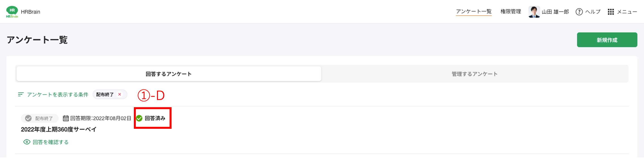Click the 新規作成 button
Screen dimensions: 644x158
pyautogui.click(x=607, y=40)
